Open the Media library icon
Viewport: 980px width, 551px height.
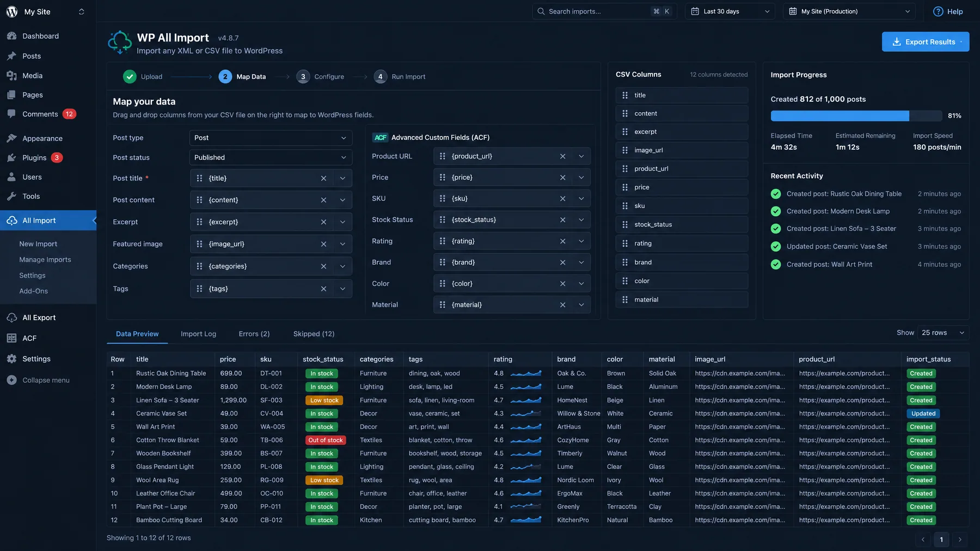(x=11, y=76)
